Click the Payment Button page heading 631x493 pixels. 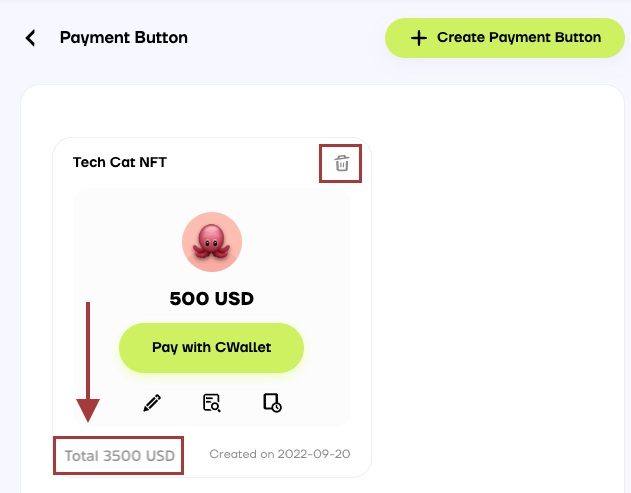pyautogui.click(x=124, y=38)
